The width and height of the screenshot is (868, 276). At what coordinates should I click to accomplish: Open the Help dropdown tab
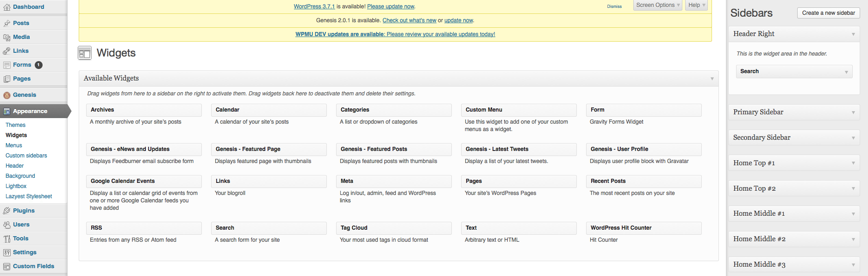coord(696,5)
